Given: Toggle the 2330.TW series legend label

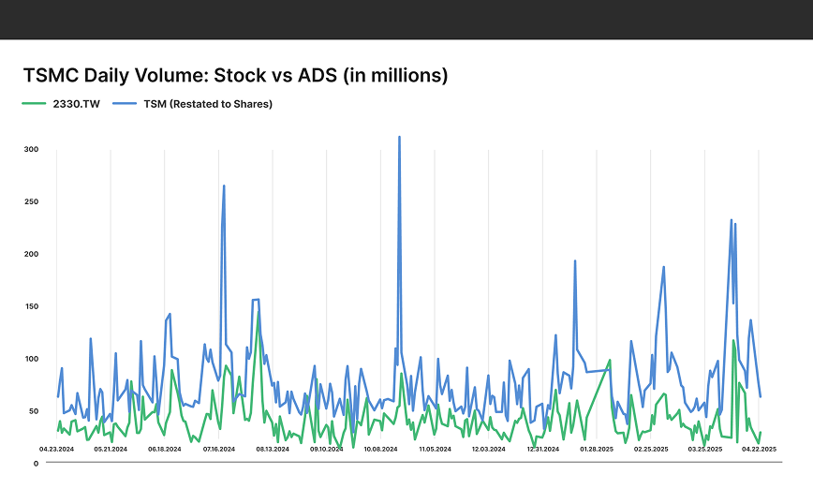Looking at the screenshot, I should pos(78,104).
